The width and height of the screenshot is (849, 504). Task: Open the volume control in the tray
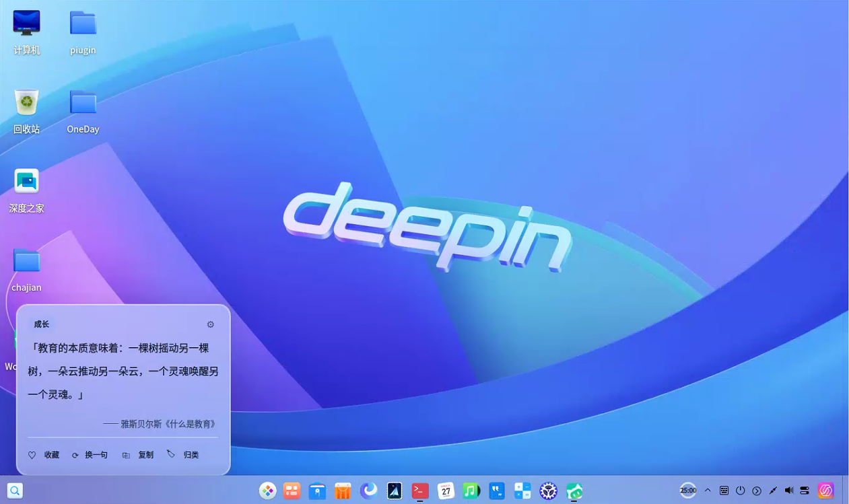(x=789, y=491)
